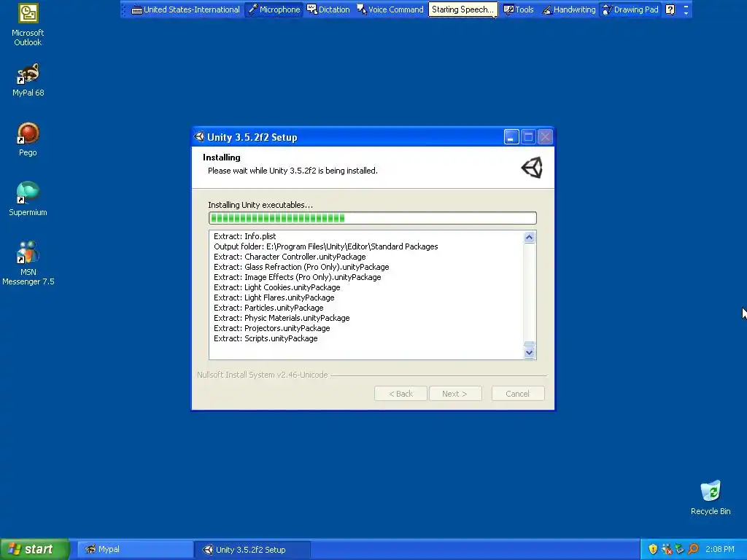747x560 pixels.
Task: Open the Tools menu on language bar
Action: pos(519,9)
